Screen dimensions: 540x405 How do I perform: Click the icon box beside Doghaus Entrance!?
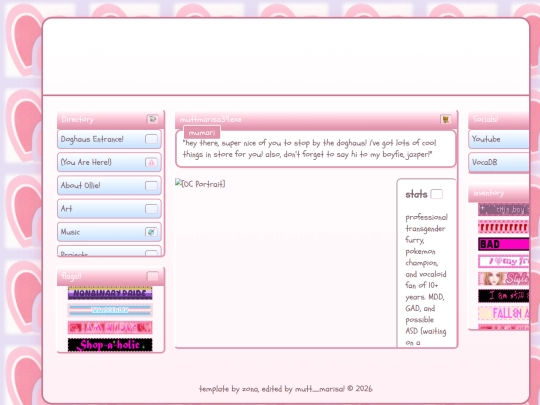coord(151,139)
